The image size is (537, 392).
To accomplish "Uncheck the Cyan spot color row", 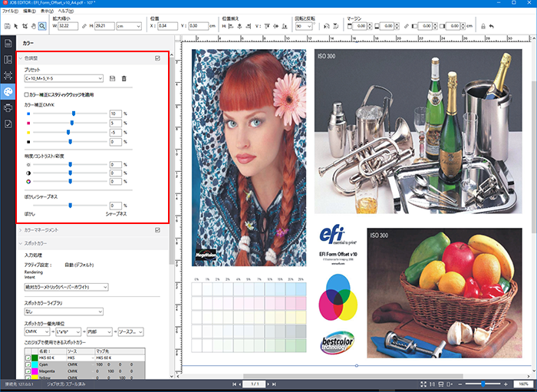I will (x=28, y=364).
